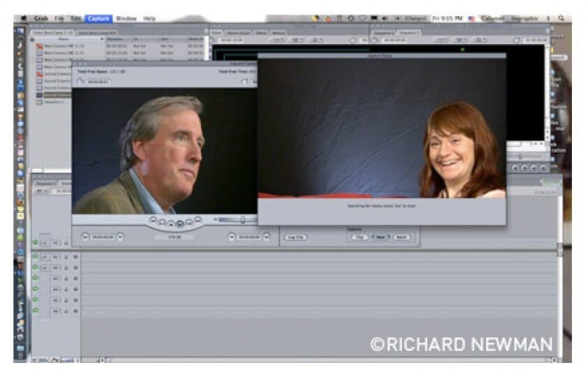Screen dimensions: 588x379
Task: Toggle the lock icon on track A3
Action: click(x=66, y=279)
